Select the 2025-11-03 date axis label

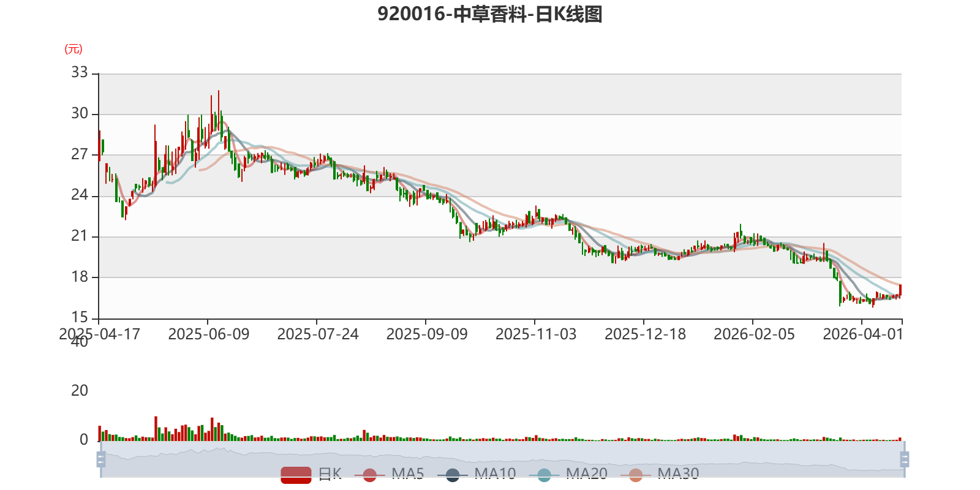tap(536, 334)
